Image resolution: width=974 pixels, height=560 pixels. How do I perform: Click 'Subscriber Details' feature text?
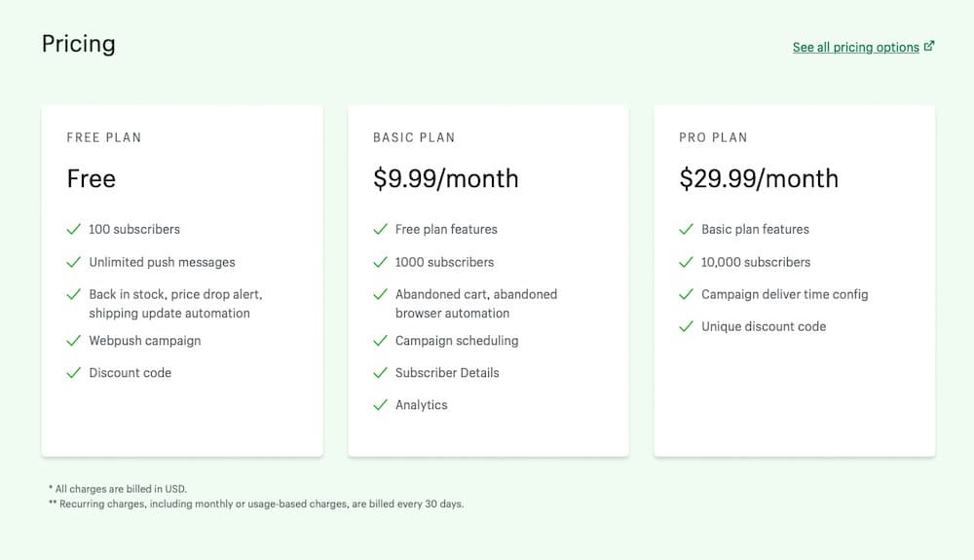(447, 373)
